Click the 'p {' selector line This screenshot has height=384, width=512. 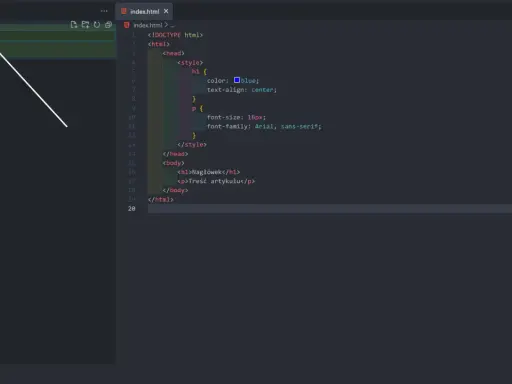[x=197, y=108]
